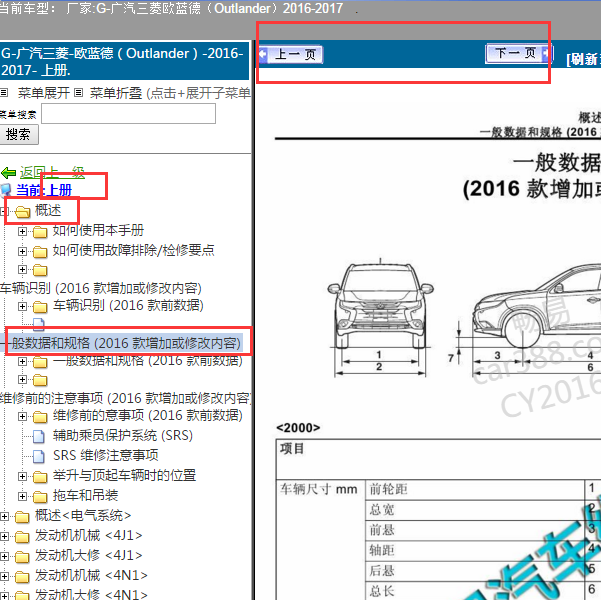Click folder icon of 发动机机械 <4J1>

pos(22,537)
